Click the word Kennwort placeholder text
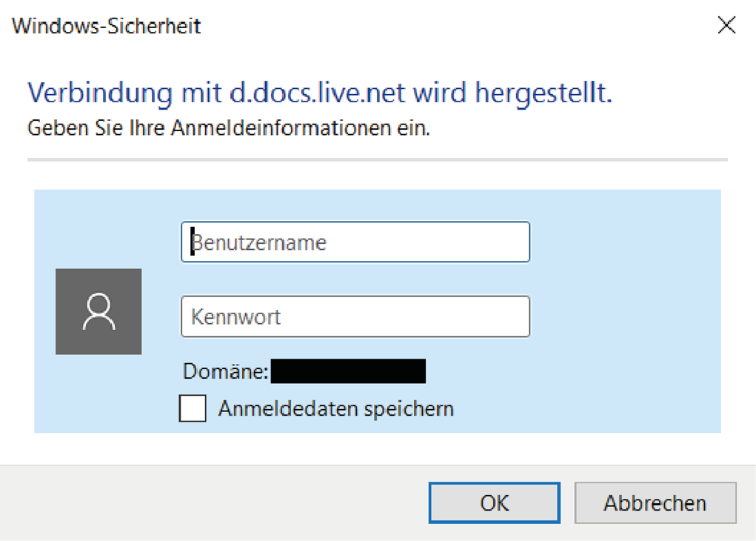The width and height of the screenshot is (756, 541). pyautogui.click(x=236, y=317)
